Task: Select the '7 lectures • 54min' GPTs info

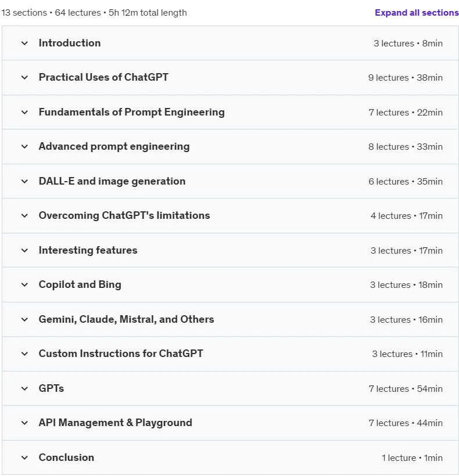Action: (x=406, y=389)
